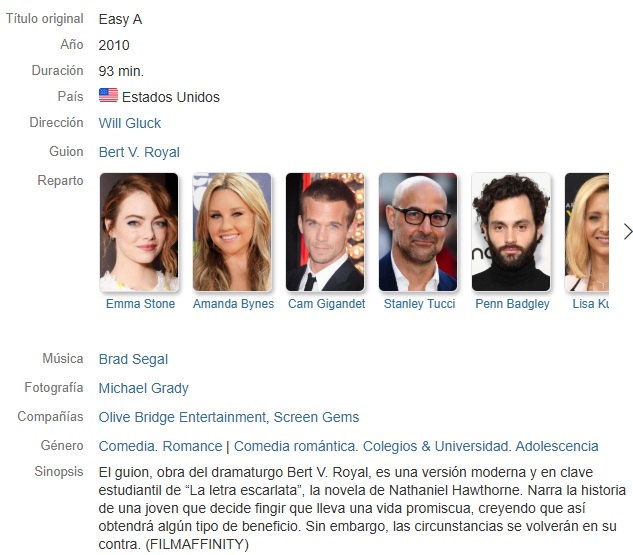Open the cast photo above Penn Badgley
The image size is (633, 555).
point(511,232)
